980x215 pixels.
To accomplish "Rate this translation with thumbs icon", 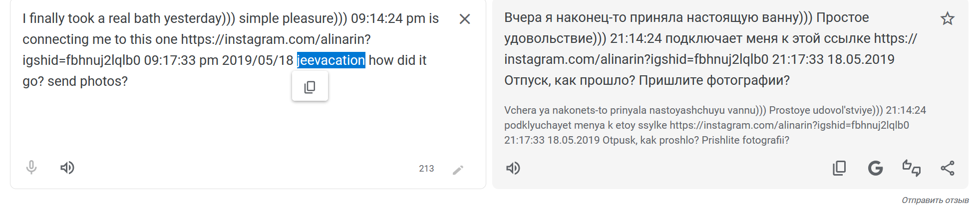I will [911, 168].
